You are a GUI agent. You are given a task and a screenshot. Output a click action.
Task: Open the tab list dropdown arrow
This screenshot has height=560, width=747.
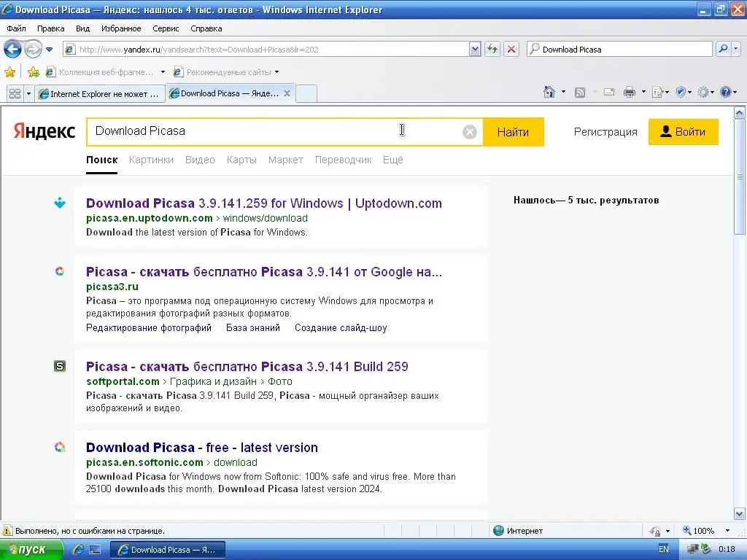28,94
